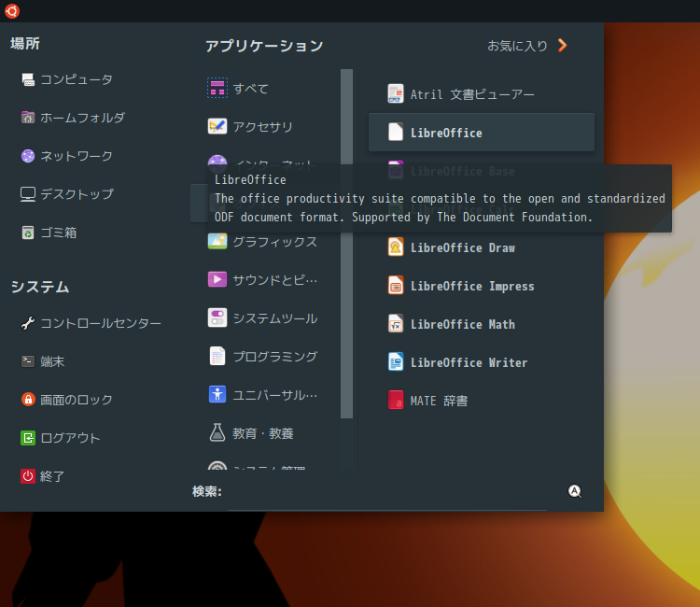Image resolution: width=700 pixels, height=607 pixels.
Task: Launch LibreOffice Impress icon
Action: [x=396, y=286]
